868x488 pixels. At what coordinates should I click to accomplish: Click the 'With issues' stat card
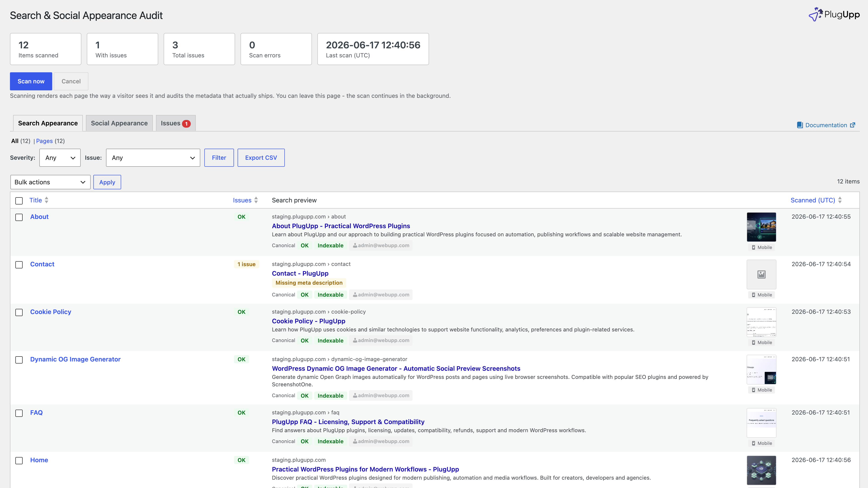(122, 49)
